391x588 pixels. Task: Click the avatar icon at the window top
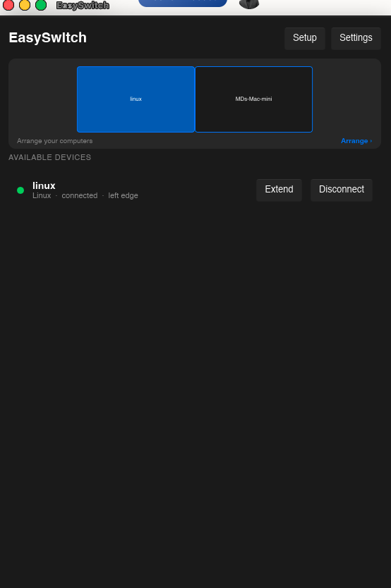point(249,4)
